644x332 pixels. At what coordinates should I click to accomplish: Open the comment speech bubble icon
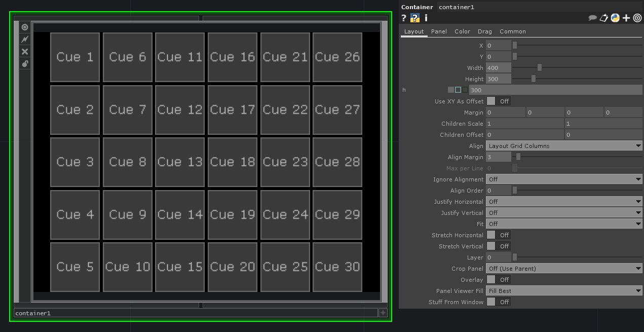[x=592, y=18]
